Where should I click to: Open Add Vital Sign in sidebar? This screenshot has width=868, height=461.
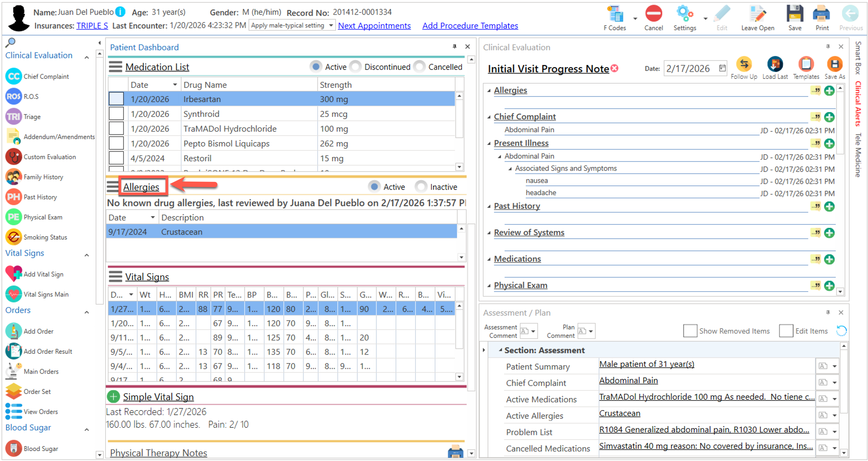13,274
